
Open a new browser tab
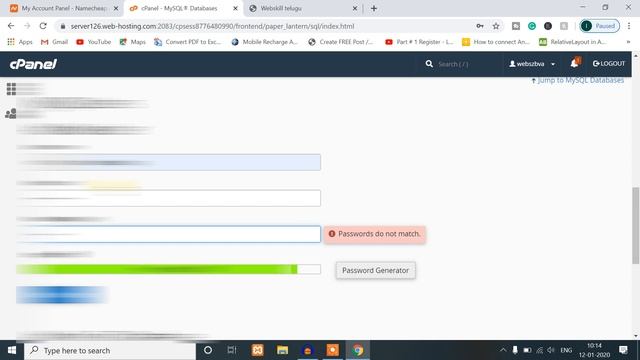tap(374, 8)
